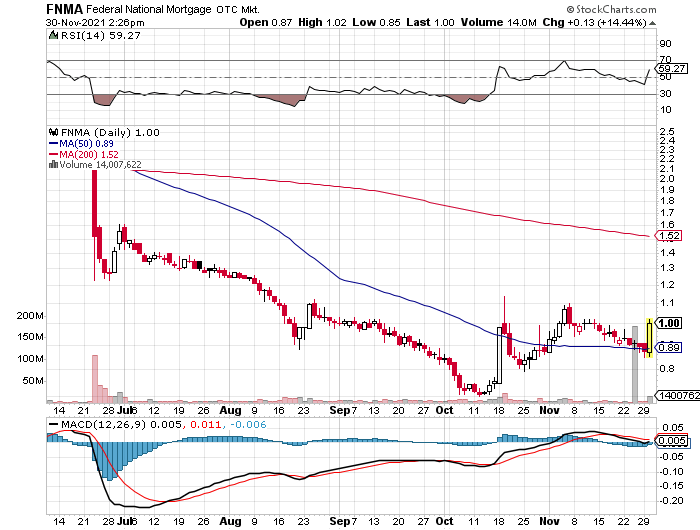Viewport: 700px width, 530px height.
Task: Select the 'Federal National Mortgage' company name
Action: click(x=148, y=9)
